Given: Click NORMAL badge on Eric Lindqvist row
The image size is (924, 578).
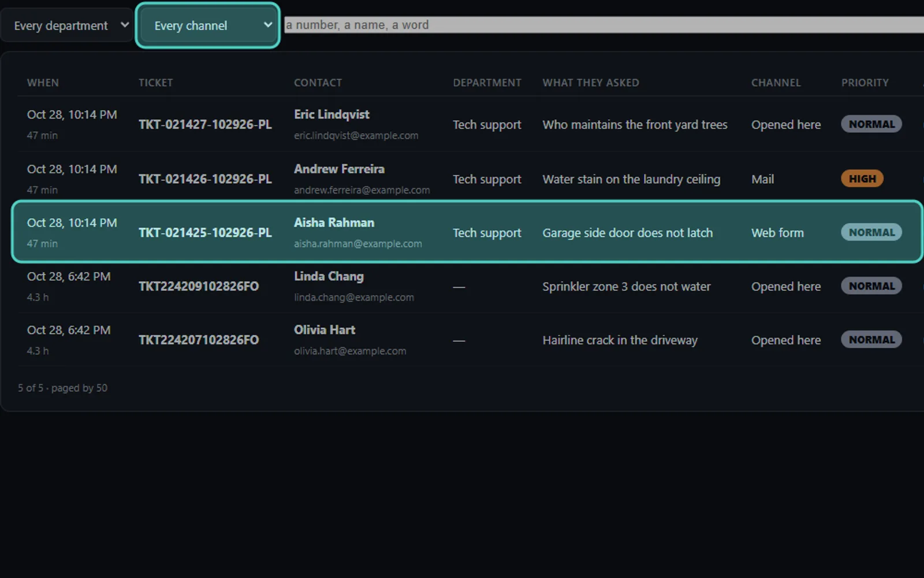Looking at the screenshot, I should pos(871,124).
